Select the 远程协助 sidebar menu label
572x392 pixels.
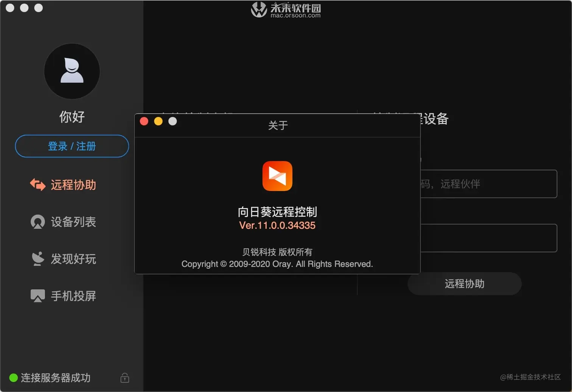pyautogui.click(x=73, y=185)
